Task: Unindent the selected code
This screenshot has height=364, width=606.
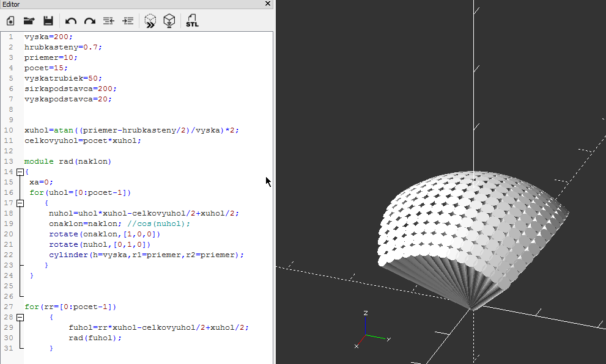Action: [109, 21]
